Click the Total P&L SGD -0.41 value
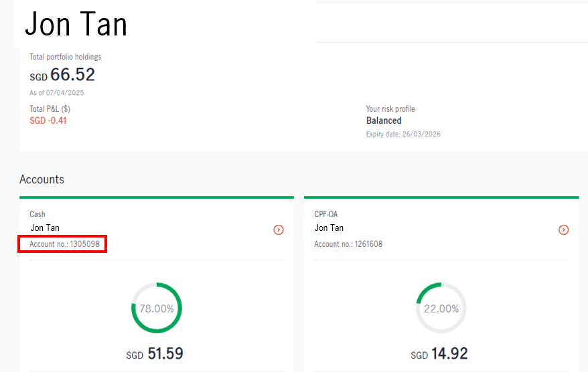 [48, 120]
